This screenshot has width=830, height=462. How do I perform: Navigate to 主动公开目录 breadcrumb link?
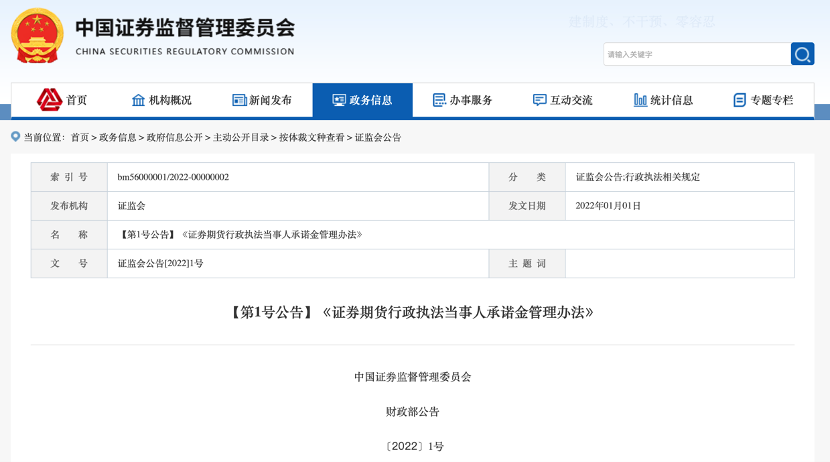coord(240,137)
